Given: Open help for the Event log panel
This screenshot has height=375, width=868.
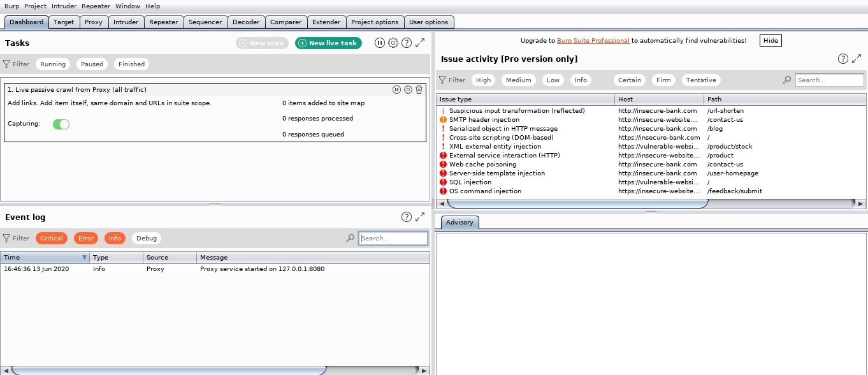Looking at the screenshot, I should 407,217.
